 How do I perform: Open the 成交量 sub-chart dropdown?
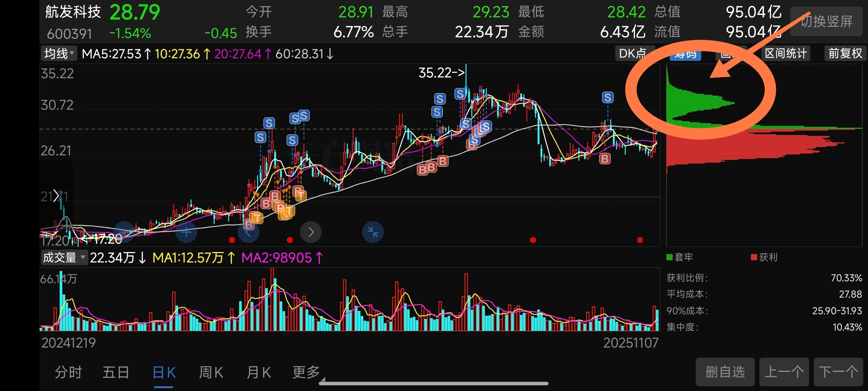click(x=64, y=258)
